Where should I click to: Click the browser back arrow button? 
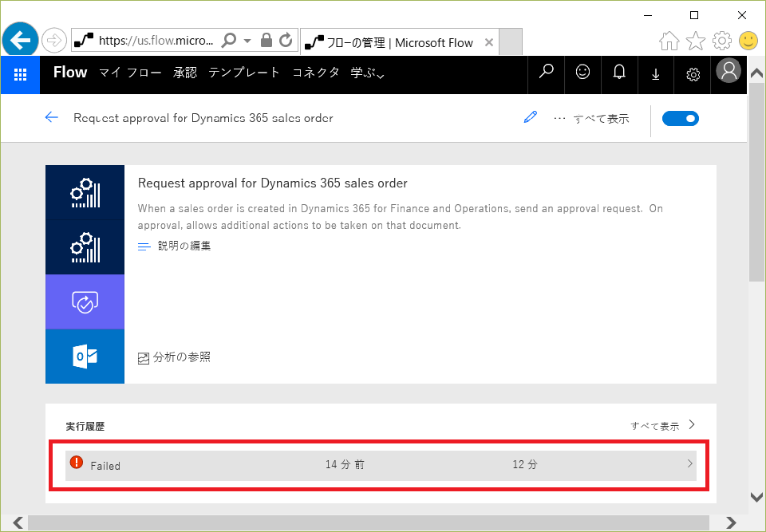tap(20, 40)
